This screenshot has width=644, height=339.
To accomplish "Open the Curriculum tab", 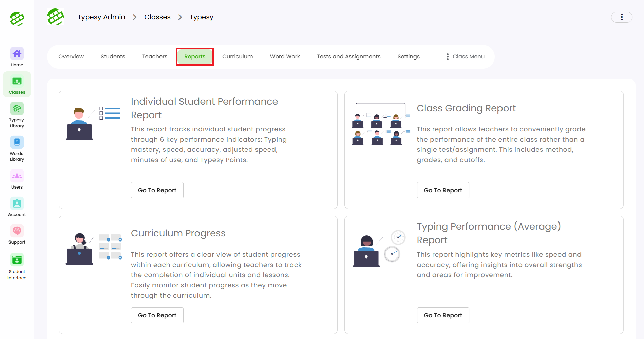I will pos(238,57).
